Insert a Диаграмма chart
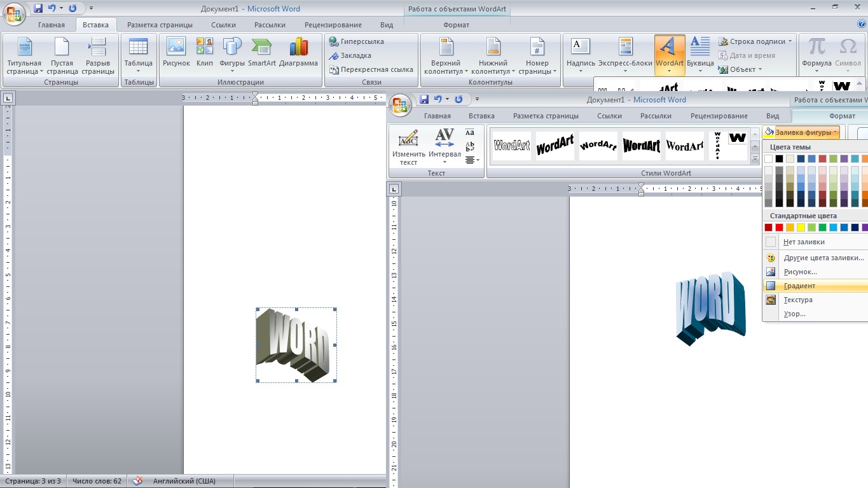Image resolution: width=868 pixels, height=488 pixels. (x=298, y=52)
